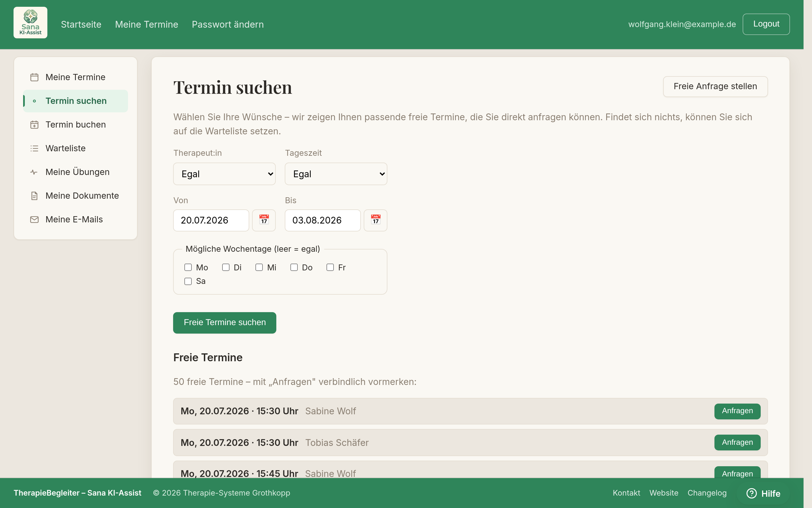Enable the Di weekday checkbox

[x=226, y=268]
